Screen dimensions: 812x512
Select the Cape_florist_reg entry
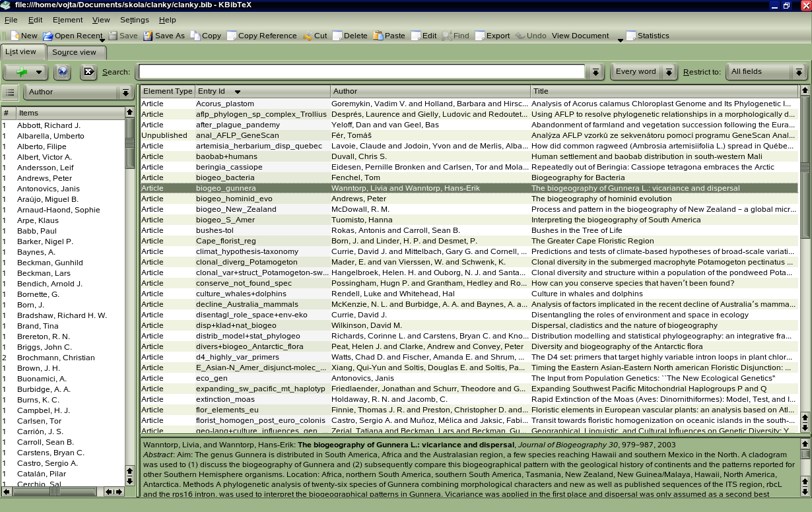469,241
